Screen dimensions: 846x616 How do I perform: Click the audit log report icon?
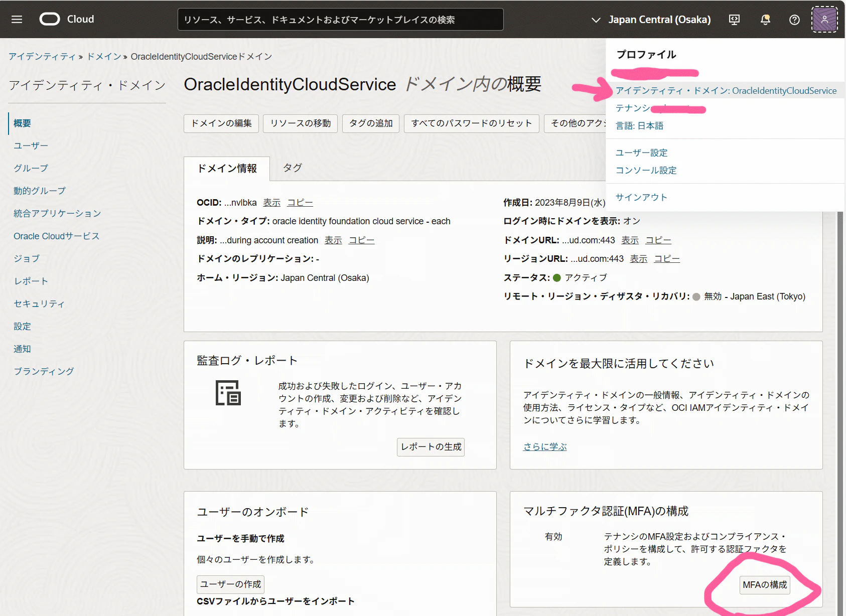pos(228,393)
